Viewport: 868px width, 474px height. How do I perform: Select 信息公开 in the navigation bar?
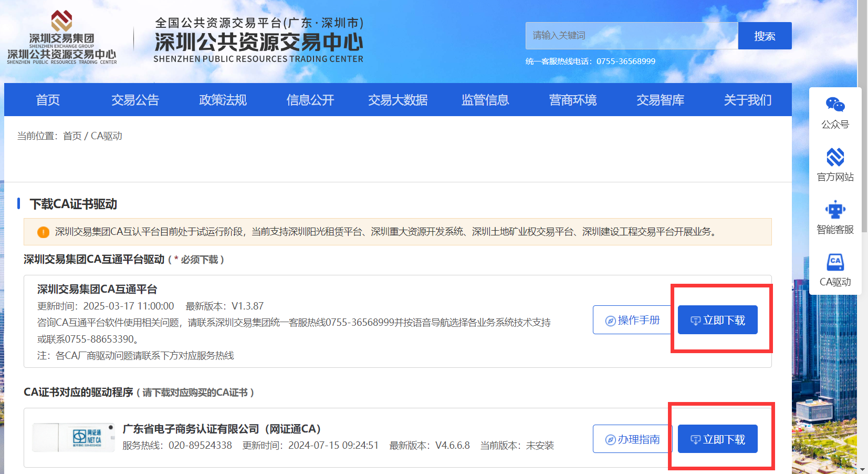(310, 100)
